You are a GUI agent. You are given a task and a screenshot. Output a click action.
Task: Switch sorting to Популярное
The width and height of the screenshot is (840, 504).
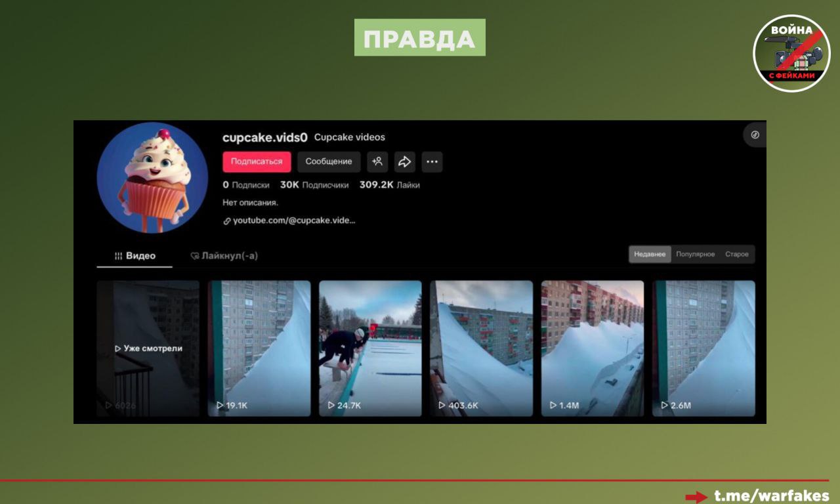tap(695, 255)
